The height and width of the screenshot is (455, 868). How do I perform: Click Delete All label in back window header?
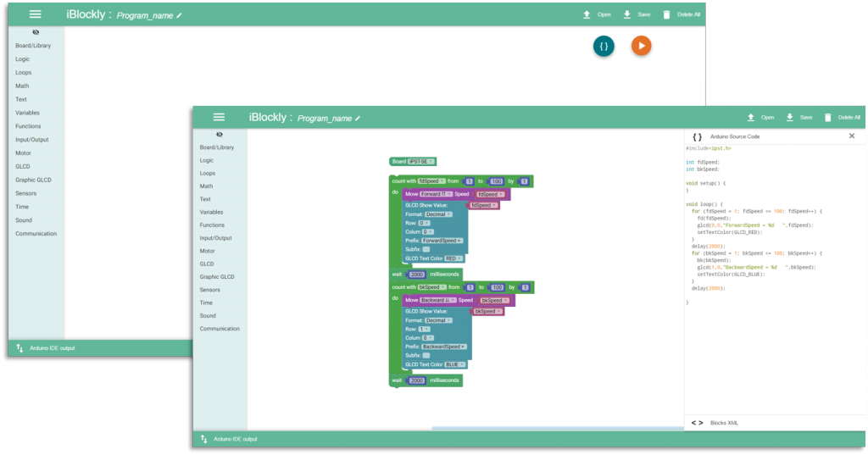tap(688, 15)
